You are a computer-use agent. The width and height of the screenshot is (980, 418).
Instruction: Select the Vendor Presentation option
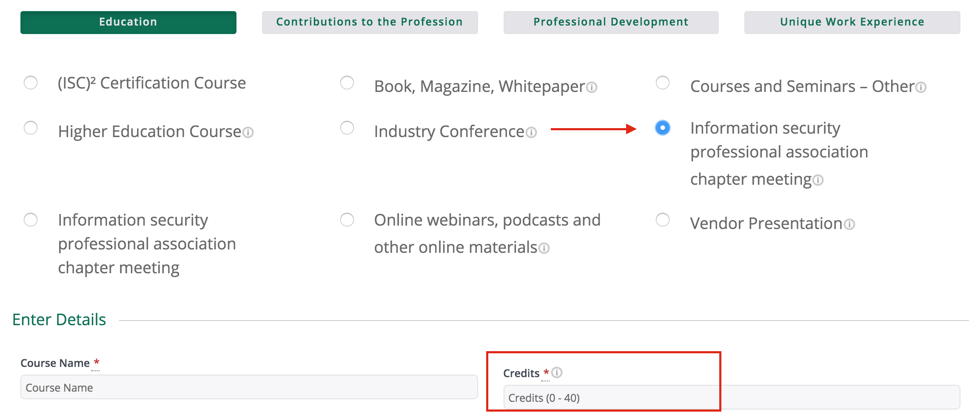pos(662,220)
